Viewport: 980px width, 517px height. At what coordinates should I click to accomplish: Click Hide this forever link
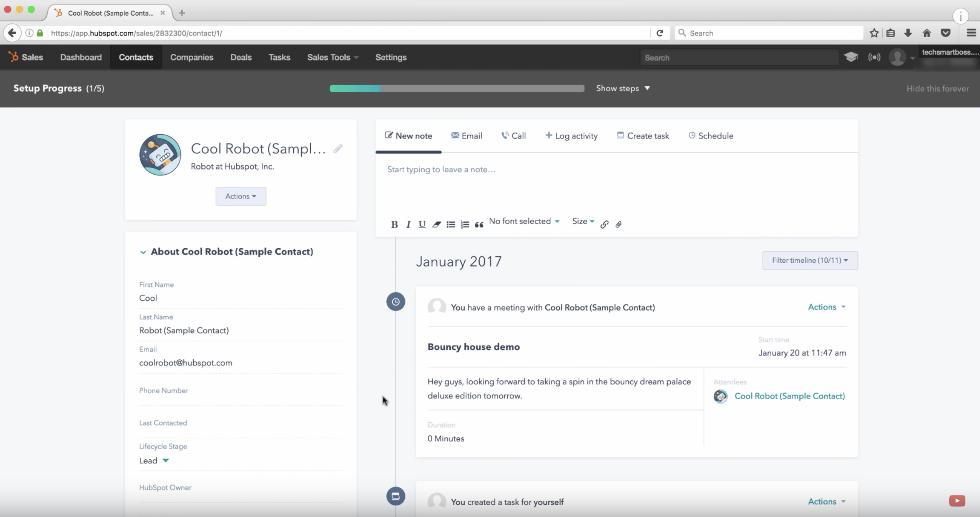coord(938,88)
